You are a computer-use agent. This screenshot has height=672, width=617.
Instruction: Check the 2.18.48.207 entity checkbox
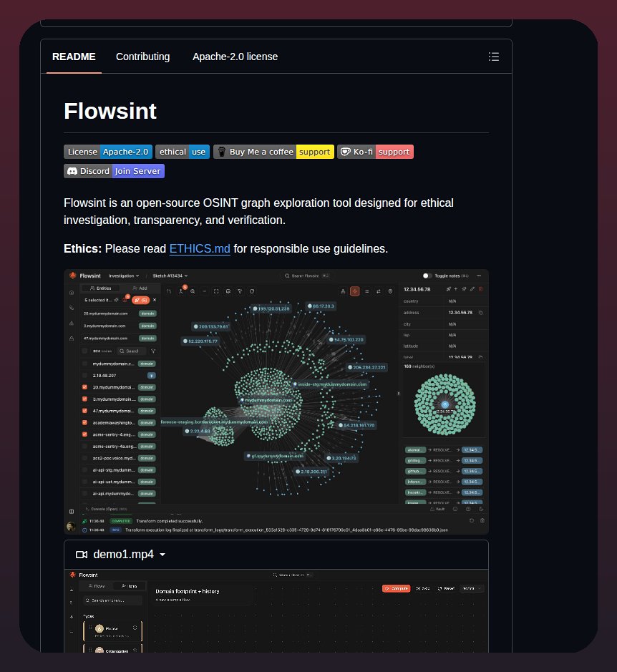coord(84,376)
